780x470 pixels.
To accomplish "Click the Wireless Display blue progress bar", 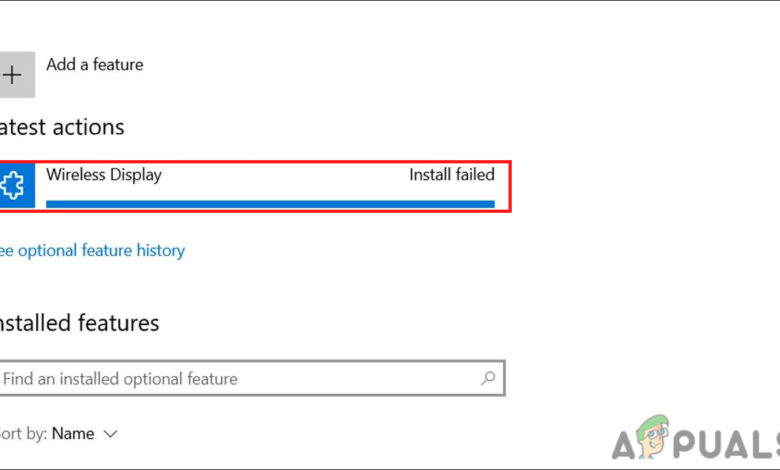I will tap(270, 203).
